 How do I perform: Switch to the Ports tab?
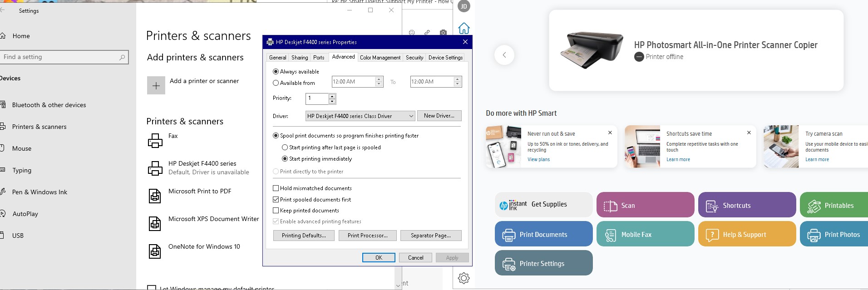pyautogui.click(x=319, y=58)
